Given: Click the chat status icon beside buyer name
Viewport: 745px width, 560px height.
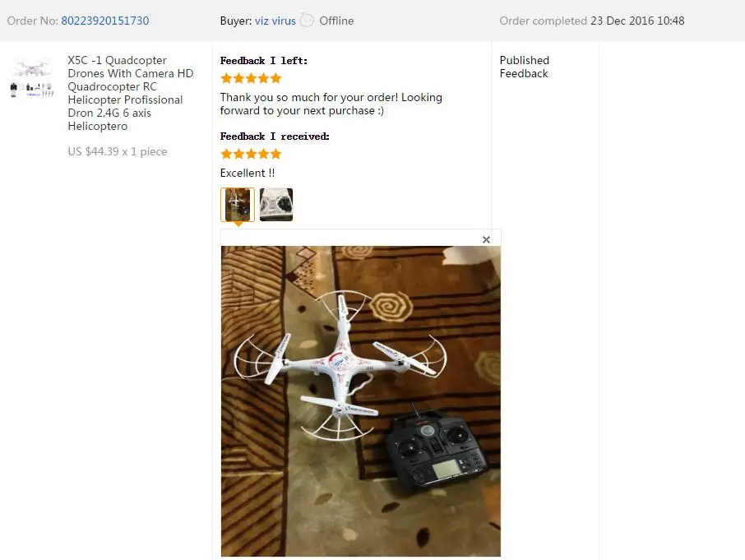Looking at the screenshot, I should pyautogui.click(x=308, y=21).
